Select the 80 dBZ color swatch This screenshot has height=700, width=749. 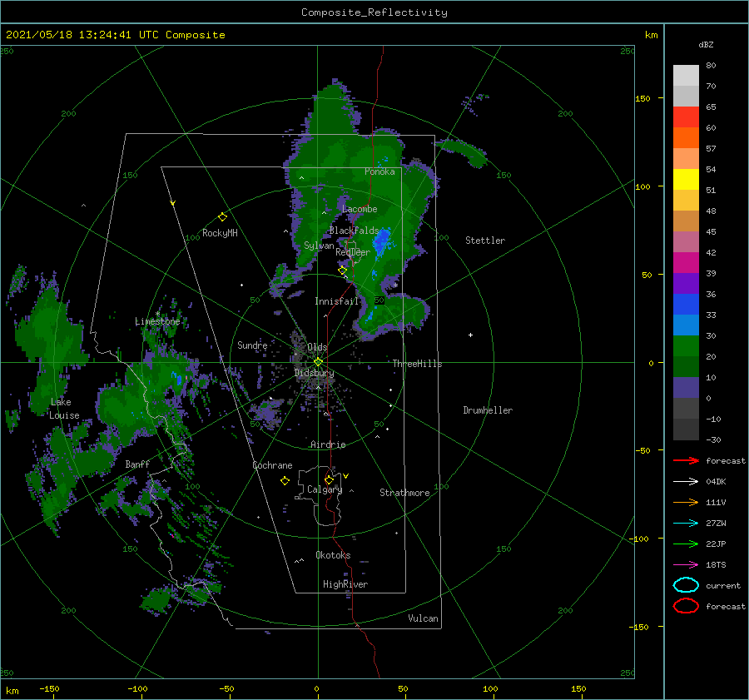pyautogui.click(x=686, y=75)
